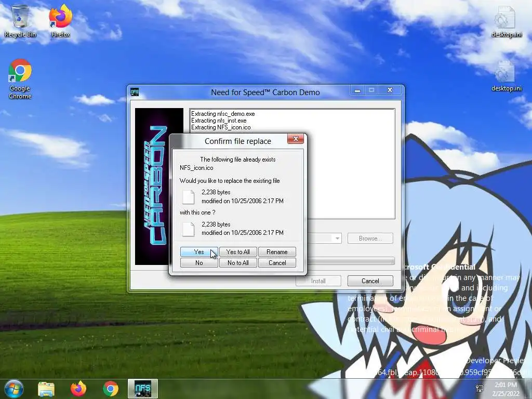Click the 'NFS_icon.ico' file name in dialog

click(196, 168)
